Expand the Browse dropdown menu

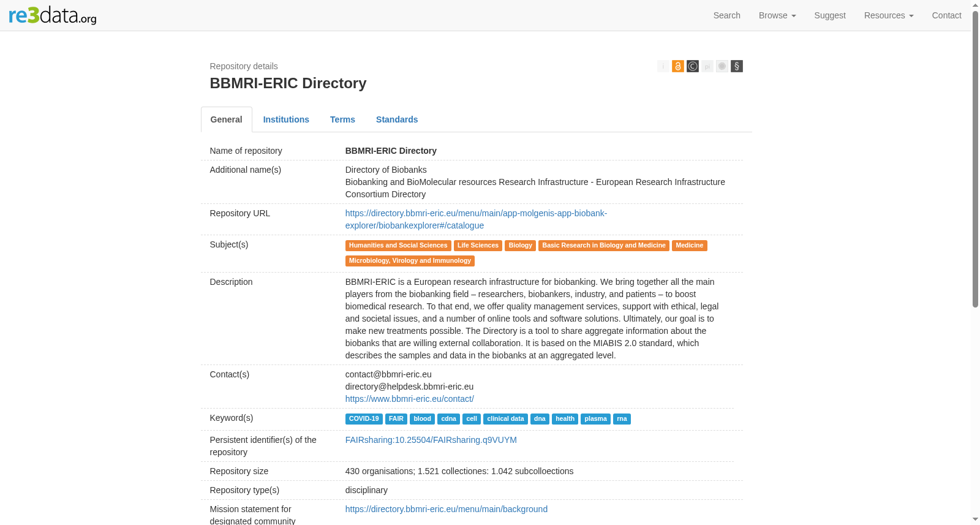(x=777, y=15)
